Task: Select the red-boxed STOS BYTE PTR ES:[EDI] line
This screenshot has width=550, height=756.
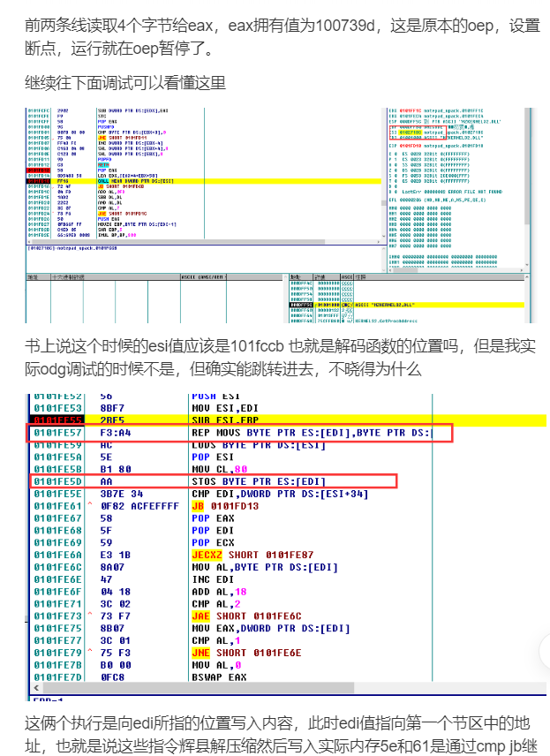Action: click(212, 481)
